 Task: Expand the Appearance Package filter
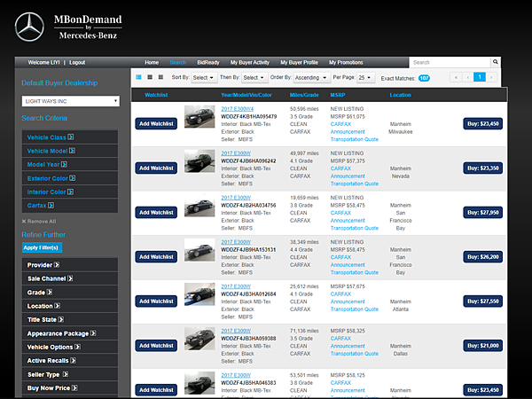[x=70, y=333]
